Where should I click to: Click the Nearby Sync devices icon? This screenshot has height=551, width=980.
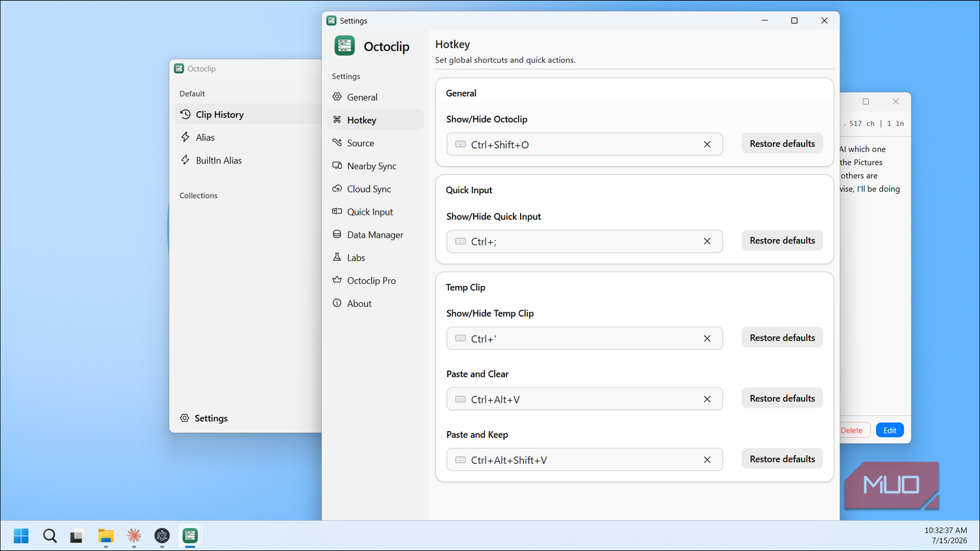(337, 165)
